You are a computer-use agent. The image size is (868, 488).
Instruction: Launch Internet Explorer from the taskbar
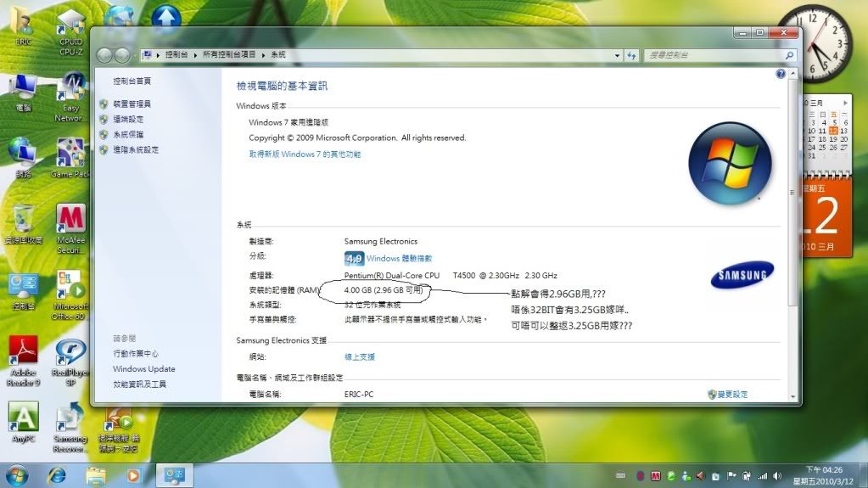click(x=57, y=475)
